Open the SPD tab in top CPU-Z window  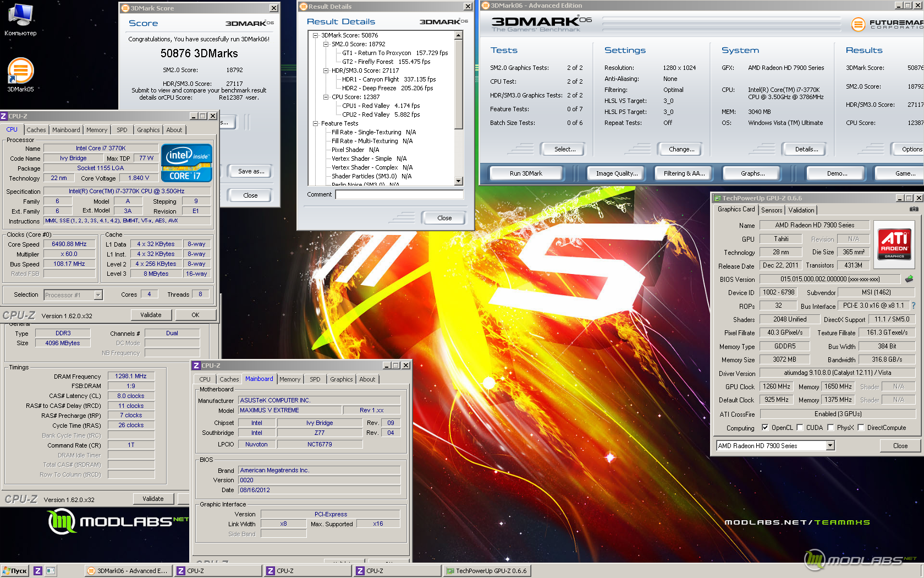coord(122,130)
